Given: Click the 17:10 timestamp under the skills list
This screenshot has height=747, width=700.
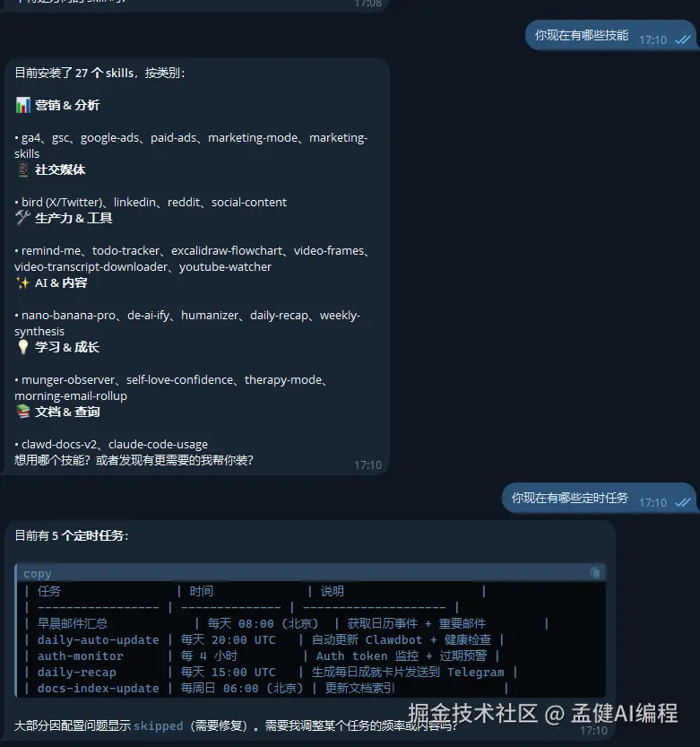Looking at the screenshot, I should click(x=367, y=465).
